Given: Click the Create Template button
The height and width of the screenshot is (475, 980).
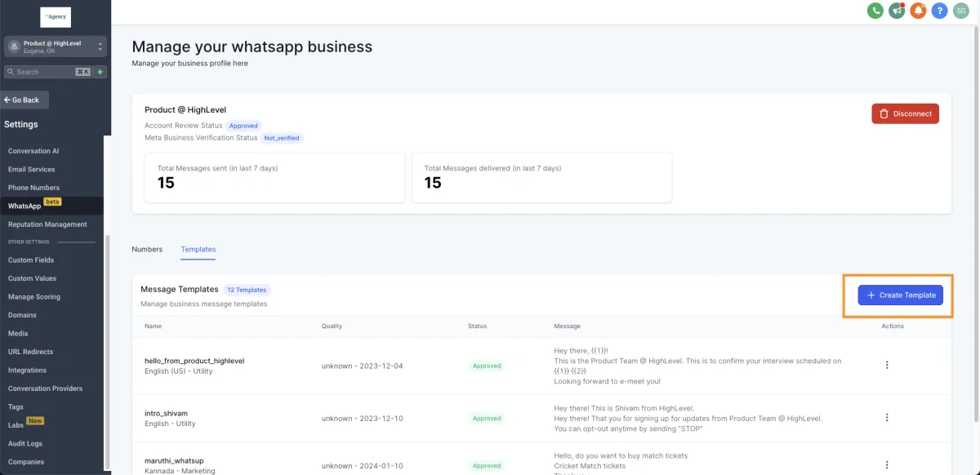Looking at the screenshot, I should 901,295.
